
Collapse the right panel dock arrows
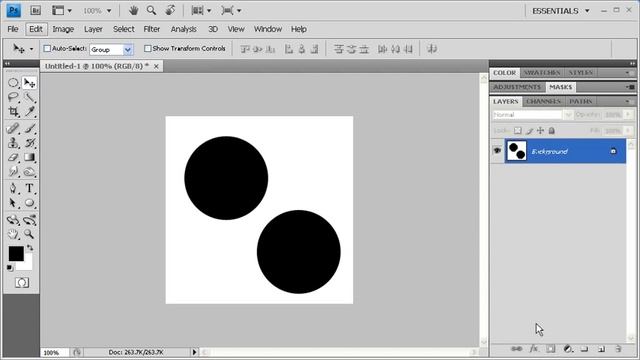tap(632, 63)
